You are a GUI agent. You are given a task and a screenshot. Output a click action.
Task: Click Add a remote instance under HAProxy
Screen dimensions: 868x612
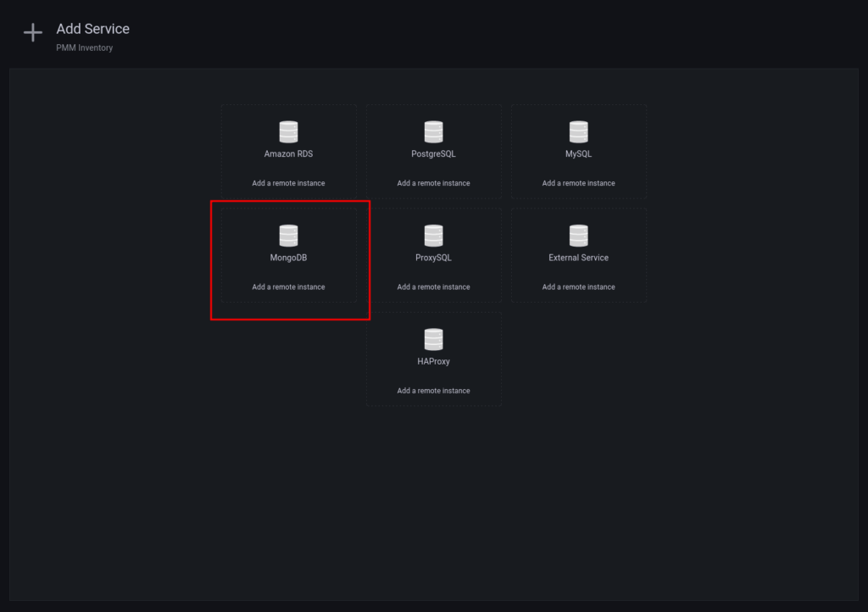[x=433, y=391]
